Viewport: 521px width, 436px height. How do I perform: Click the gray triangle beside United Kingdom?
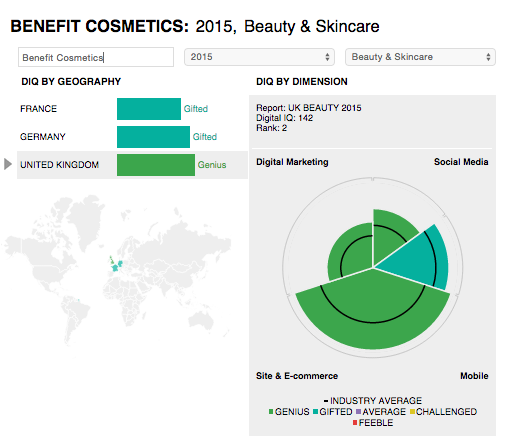pos(8,164)
